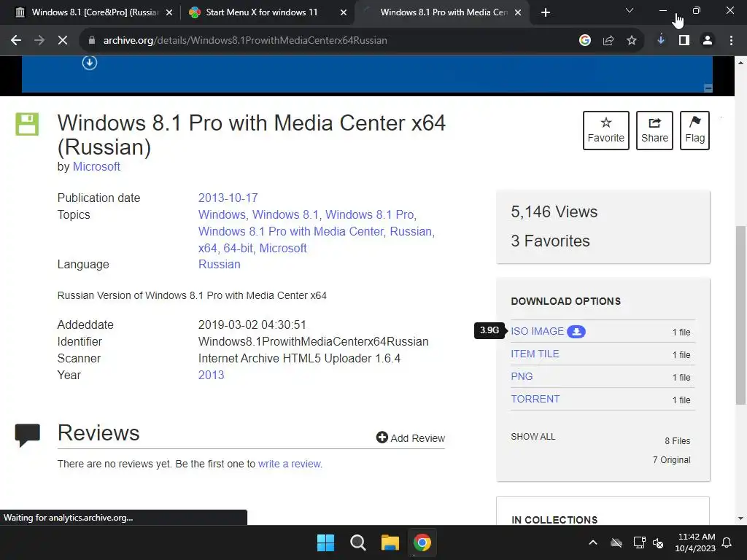The height and width of the screenshot is (560, 747).
Task: Switch to the Start Menu X for windows 11 tab
Action: tap(268, 12)
